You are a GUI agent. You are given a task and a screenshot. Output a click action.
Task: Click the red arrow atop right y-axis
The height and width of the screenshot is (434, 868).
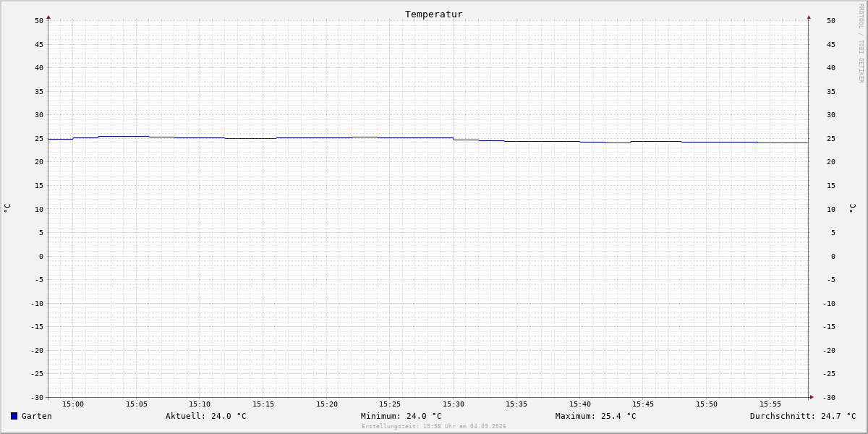pos(809,17)
